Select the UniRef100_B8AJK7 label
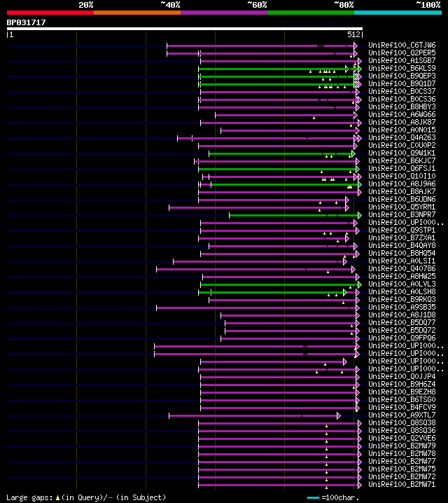The height and width of the screenshot is (503, 448). pyautogui.click(x=402, y=191)
